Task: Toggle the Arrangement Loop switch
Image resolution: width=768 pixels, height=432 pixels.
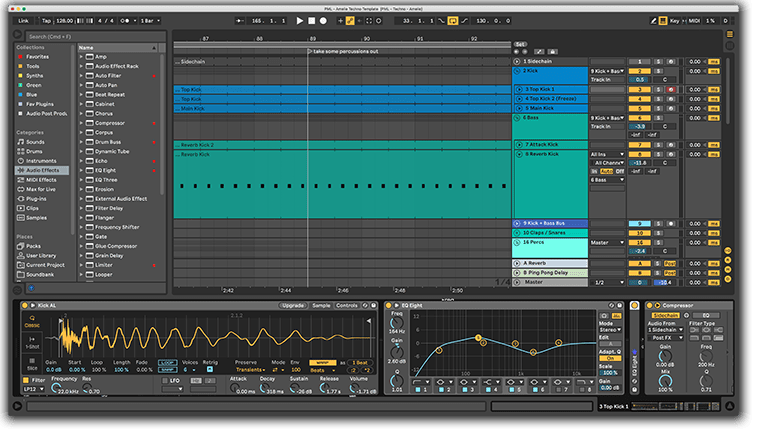Action: 453,21
